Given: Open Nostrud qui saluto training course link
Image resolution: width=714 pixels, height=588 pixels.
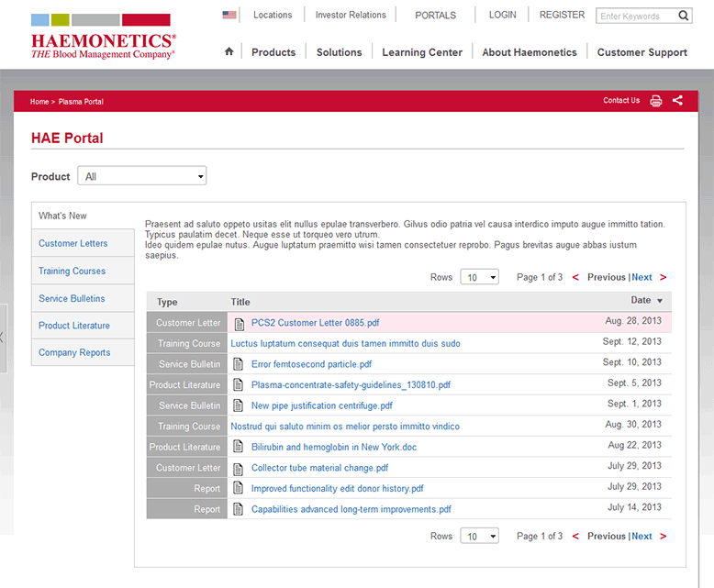Looking at the screenshot, I should (345, 427).
